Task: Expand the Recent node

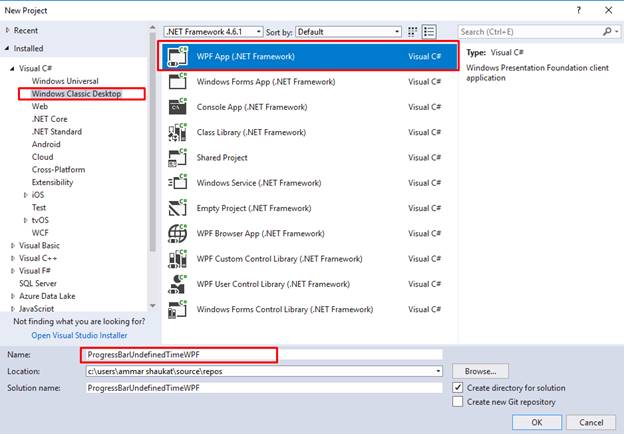Action: [7, 30]
